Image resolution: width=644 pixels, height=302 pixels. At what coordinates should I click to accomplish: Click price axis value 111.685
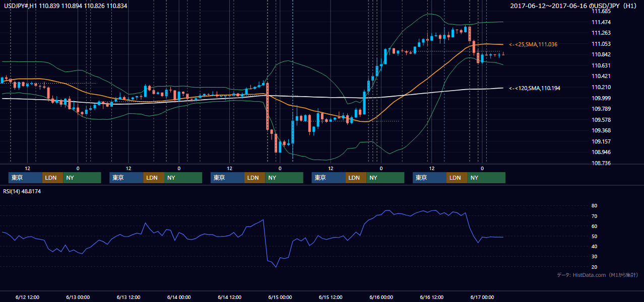601,11
